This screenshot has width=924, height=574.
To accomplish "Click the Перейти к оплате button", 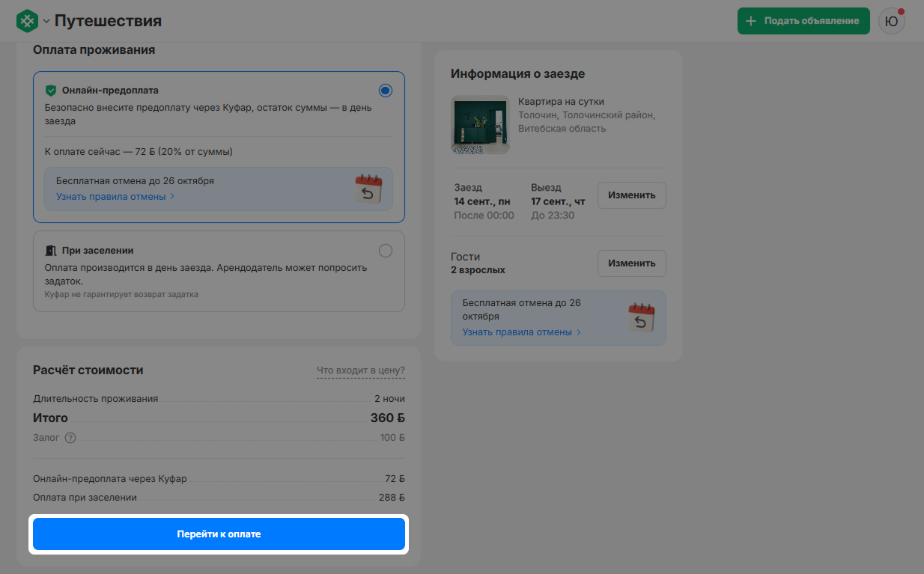I will coord(219,534).
